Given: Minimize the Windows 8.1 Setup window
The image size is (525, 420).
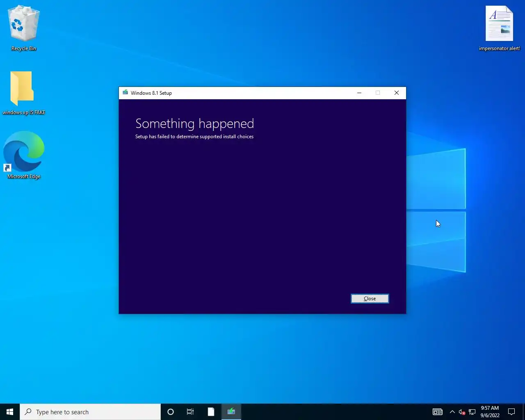Looking at the screenshot, I should (359, 93).
